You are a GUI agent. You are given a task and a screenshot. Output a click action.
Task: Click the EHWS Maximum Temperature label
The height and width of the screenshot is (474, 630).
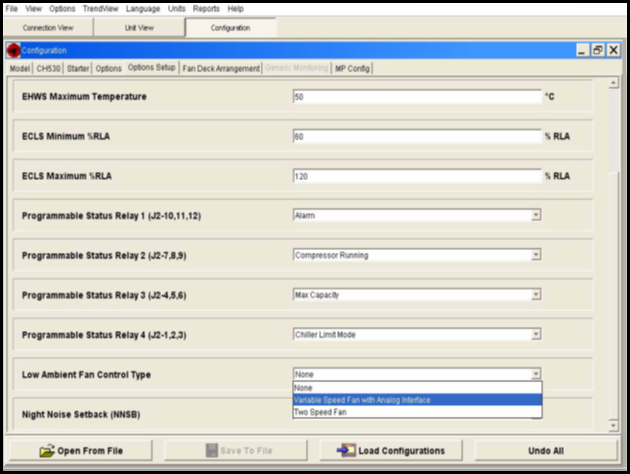(84, 97)
